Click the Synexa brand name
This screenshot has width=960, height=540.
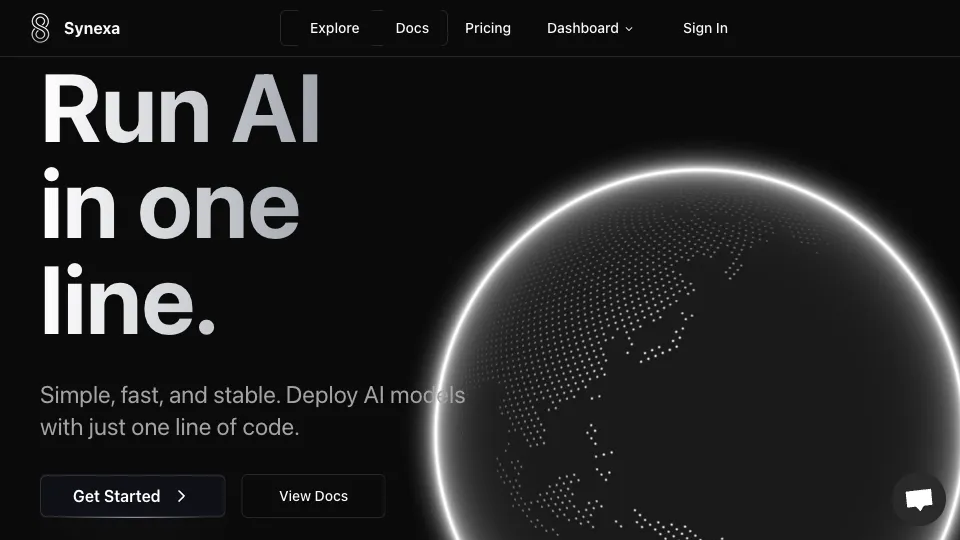(x=92, y=28)
